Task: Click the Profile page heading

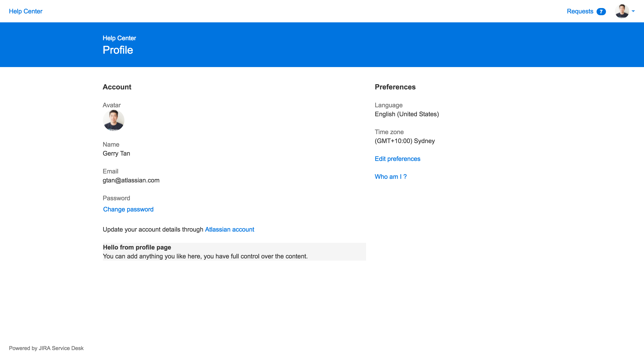Action: coord(118,50)
